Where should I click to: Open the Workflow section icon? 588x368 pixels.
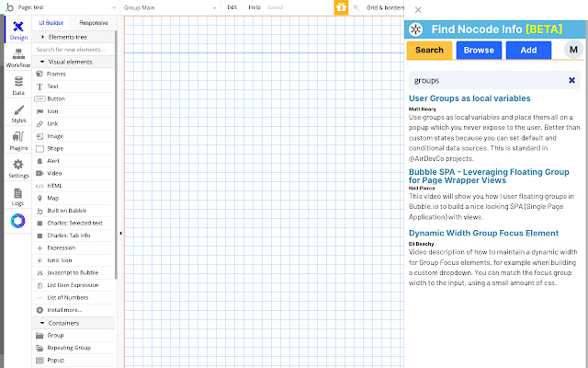coord(18,54)
